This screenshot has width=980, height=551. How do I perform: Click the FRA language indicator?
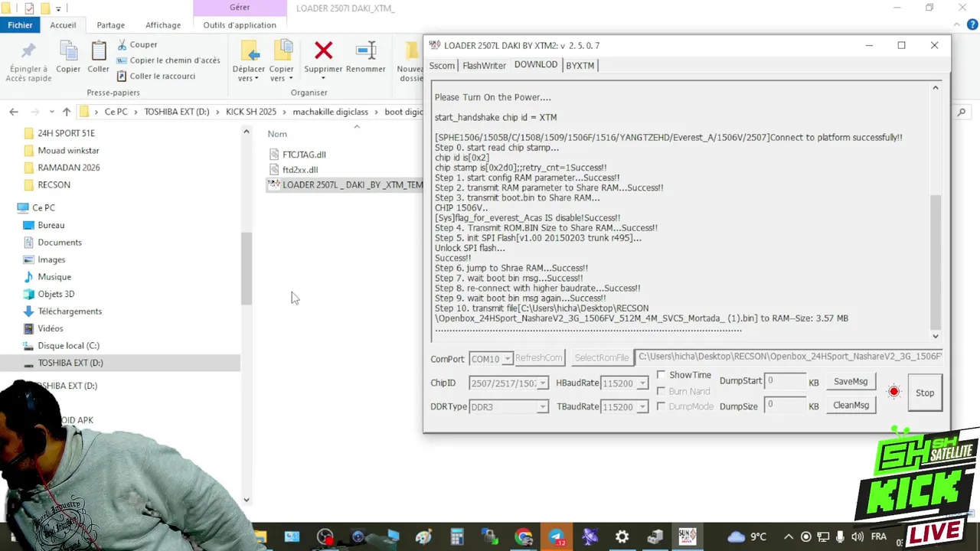click(879, 536)
